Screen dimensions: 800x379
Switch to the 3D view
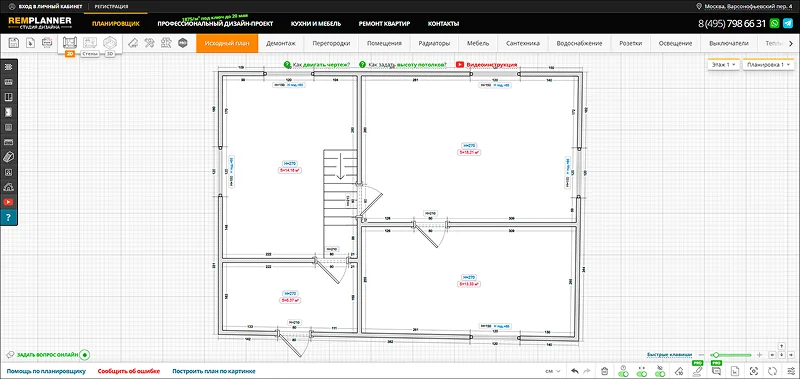coord(110,43)
